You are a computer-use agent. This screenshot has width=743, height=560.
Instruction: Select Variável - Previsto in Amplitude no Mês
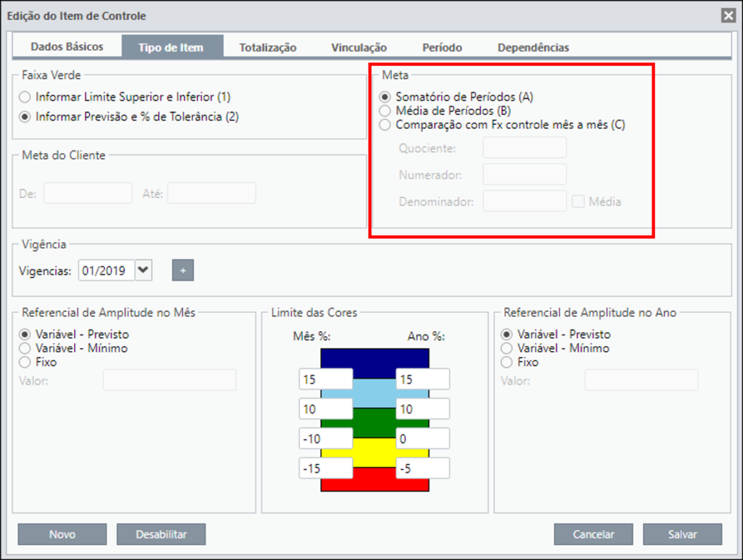[74, 334]
